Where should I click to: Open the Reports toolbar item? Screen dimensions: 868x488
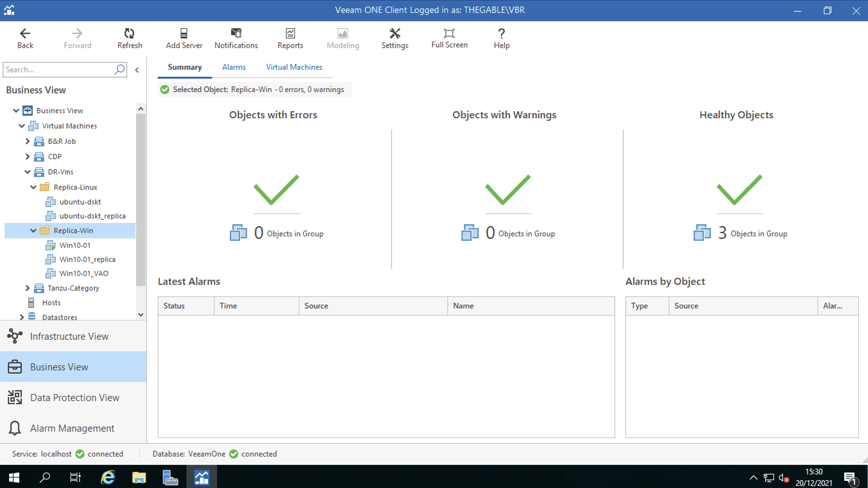click(x=290, y=38)
